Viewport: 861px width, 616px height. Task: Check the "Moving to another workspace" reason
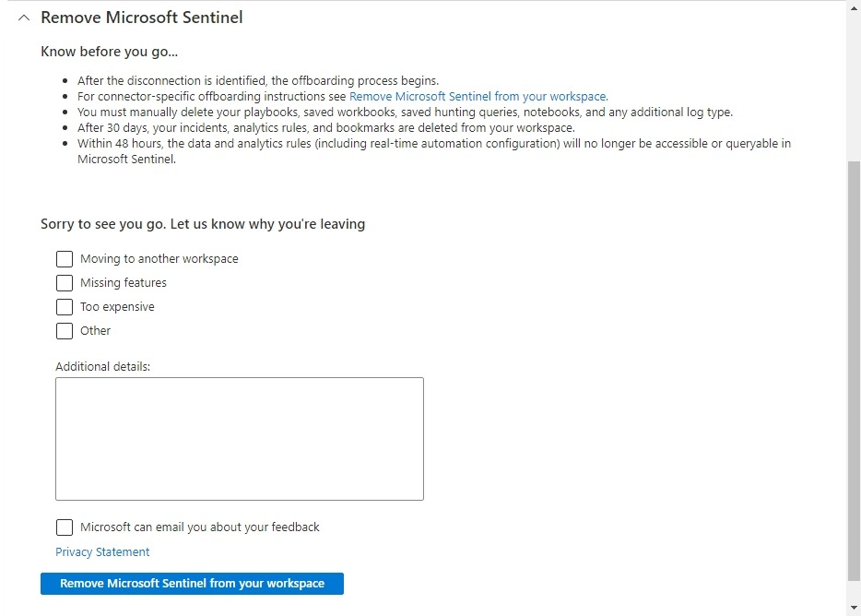(64, 259)
